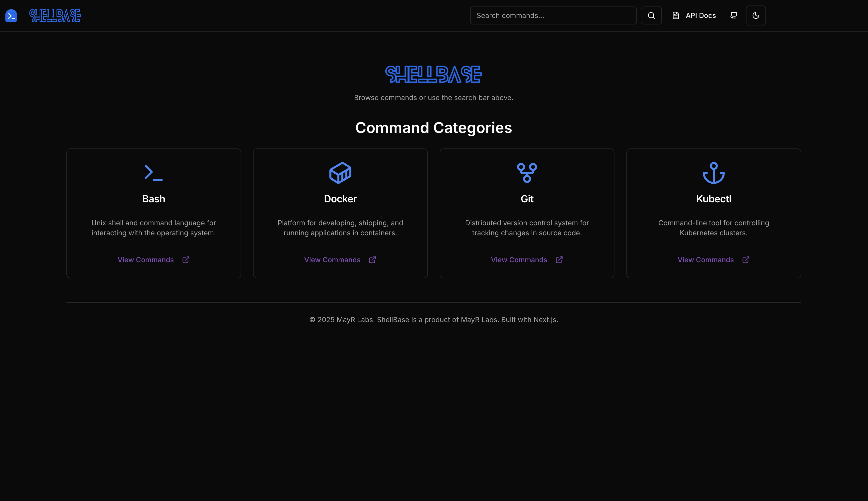Open View Commands for Git
The width and height of the screenshot is (868, 501).
pyautogui.click(x=519, y=260)
